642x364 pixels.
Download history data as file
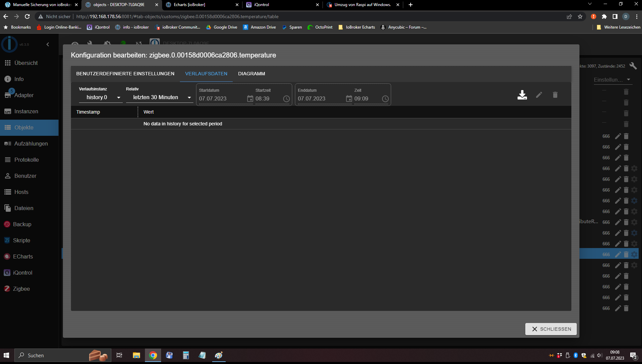click(522, 95)
